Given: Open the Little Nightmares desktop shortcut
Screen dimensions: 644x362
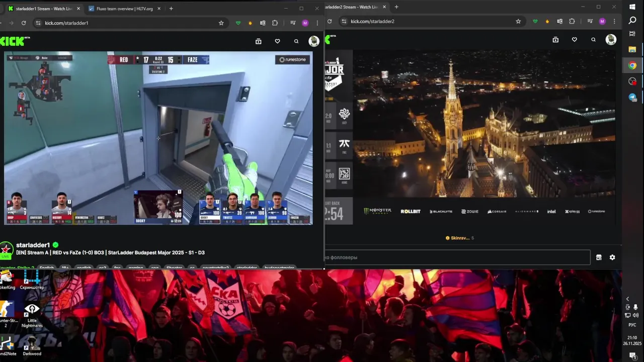Looking at the screenshot, I should pos(32,315).
